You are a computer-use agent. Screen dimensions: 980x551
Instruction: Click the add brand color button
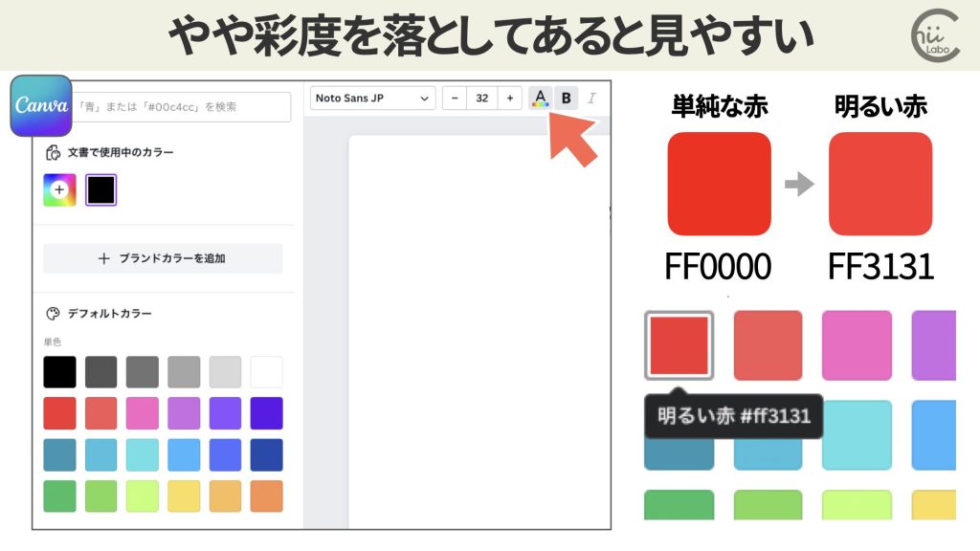[x=163, y=258]
